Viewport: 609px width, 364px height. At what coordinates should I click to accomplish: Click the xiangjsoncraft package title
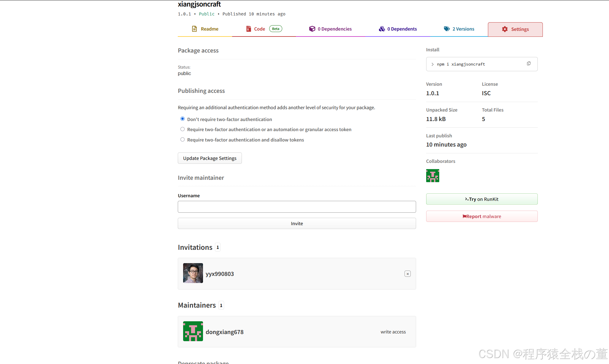199,4
